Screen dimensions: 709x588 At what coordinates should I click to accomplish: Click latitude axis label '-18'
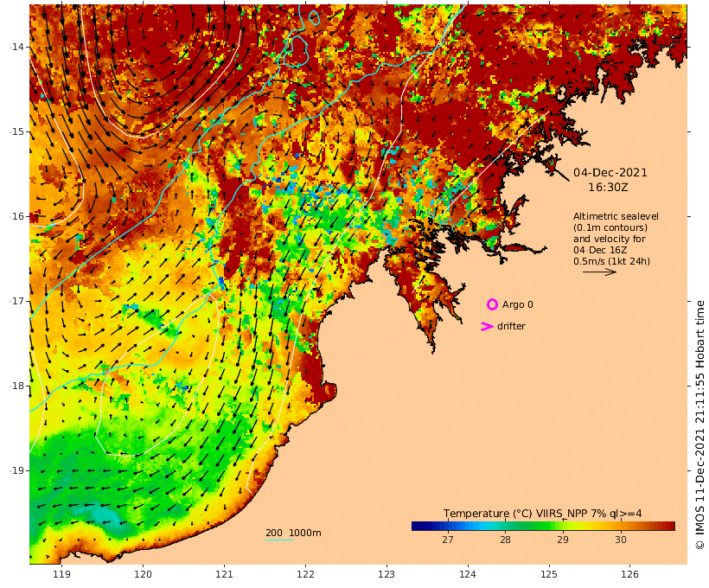[x=16, y=386]
